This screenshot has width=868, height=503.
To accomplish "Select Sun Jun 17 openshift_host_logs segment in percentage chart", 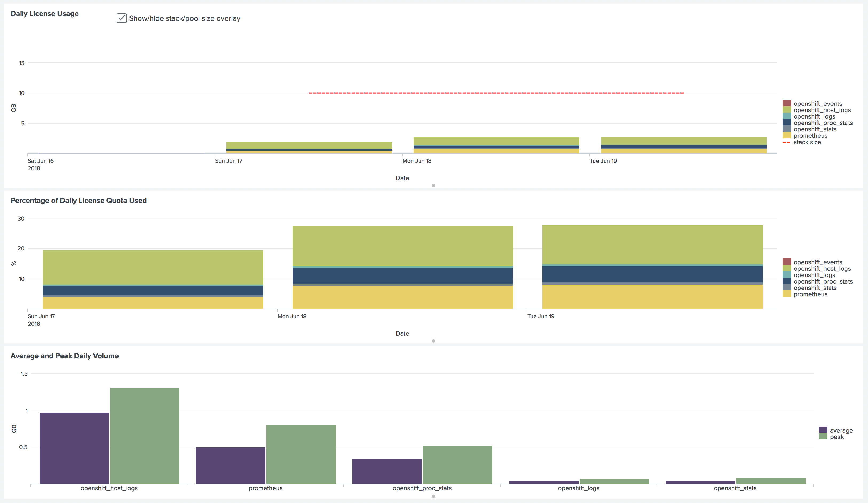I will click(153, 267).
